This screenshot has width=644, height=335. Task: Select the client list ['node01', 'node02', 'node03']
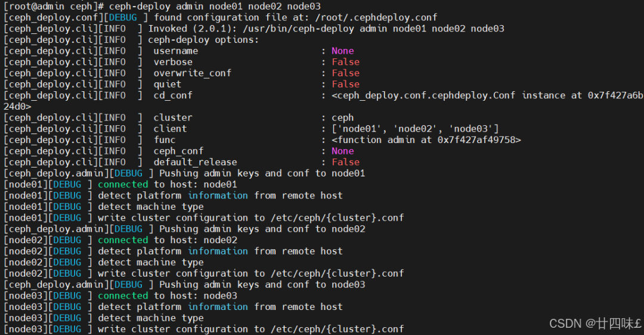pos(415,129)
